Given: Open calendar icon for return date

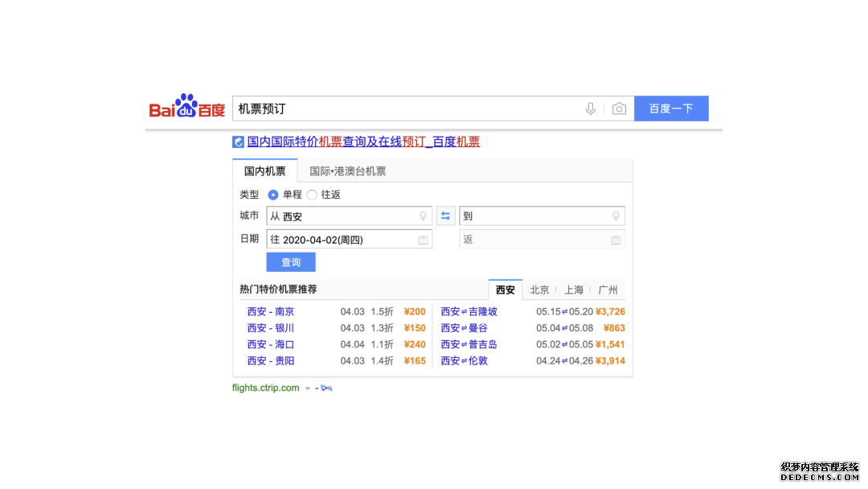Looking at the screenshot, I should 616,239.
